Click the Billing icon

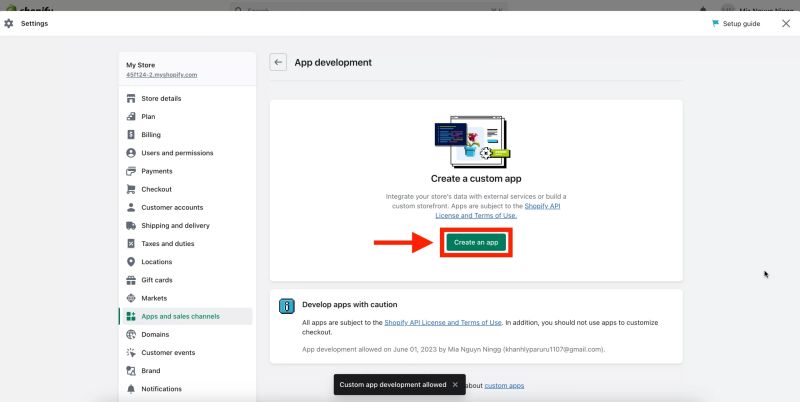tap(131, 135)
